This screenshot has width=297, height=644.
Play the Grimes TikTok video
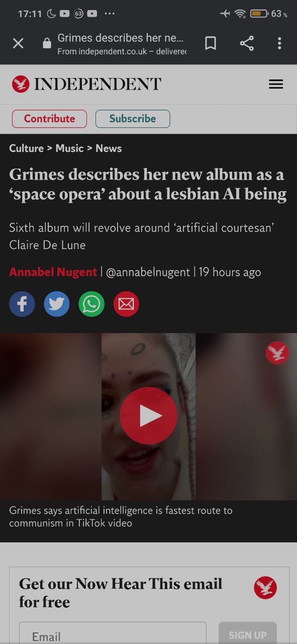point(148,416)
